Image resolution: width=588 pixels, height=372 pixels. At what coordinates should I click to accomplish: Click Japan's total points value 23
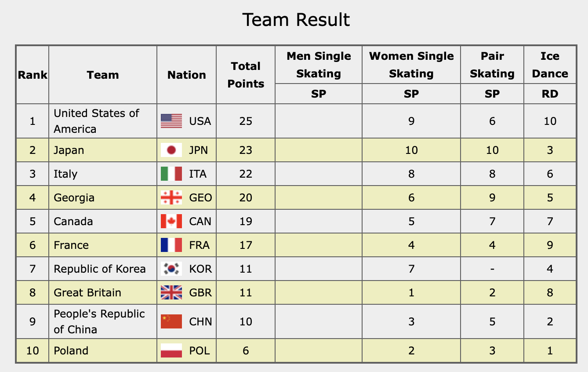coord(246,150)
